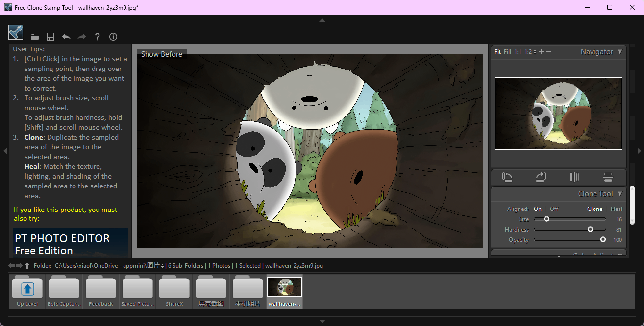Click the Navigator preview image
This screenshot has height=326, width=644.
(559, 114)
